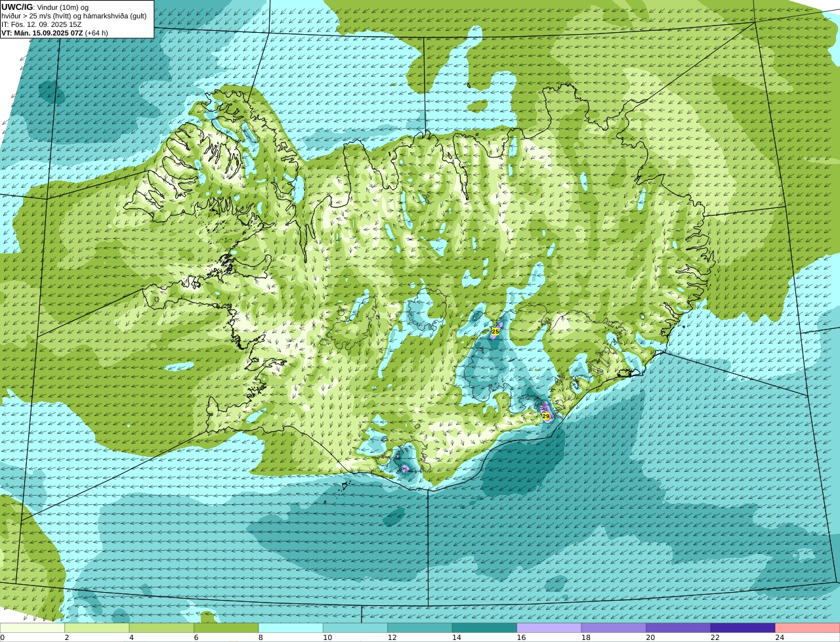
Task: Click the scale value 8
Action: coord(261,637)
